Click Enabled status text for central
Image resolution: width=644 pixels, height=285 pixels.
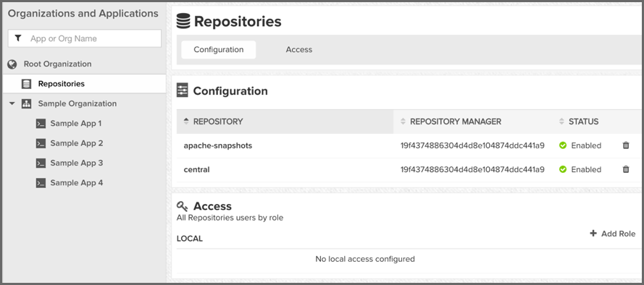click(586, 169)
